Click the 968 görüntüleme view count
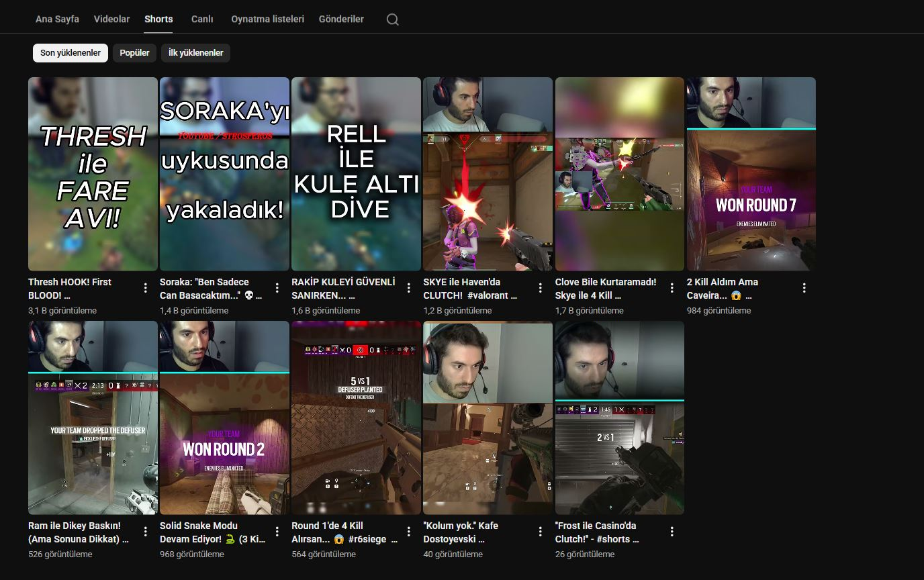The image size is (924, 580). pos(192,554)
